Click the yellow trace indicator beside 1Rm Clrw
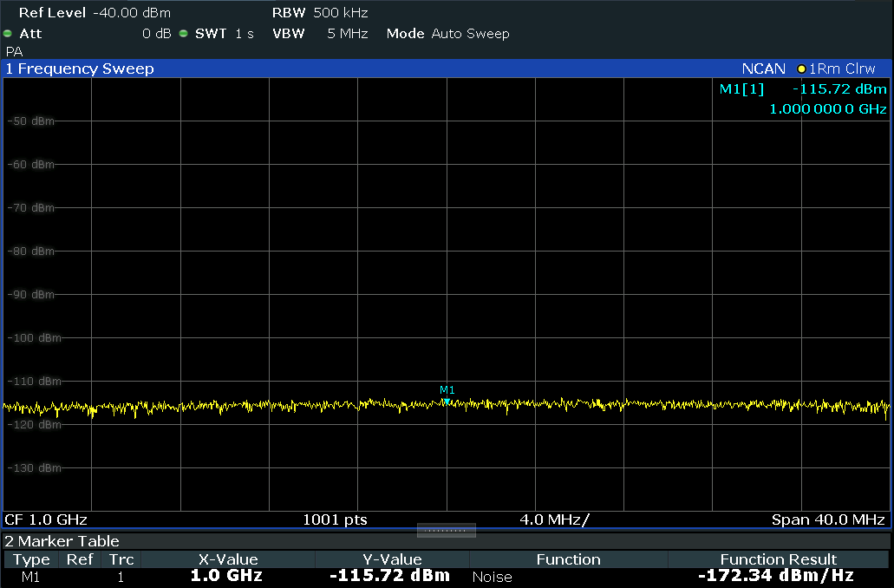The width and height of the screenshot is (894, 588). tap(801, 69)
